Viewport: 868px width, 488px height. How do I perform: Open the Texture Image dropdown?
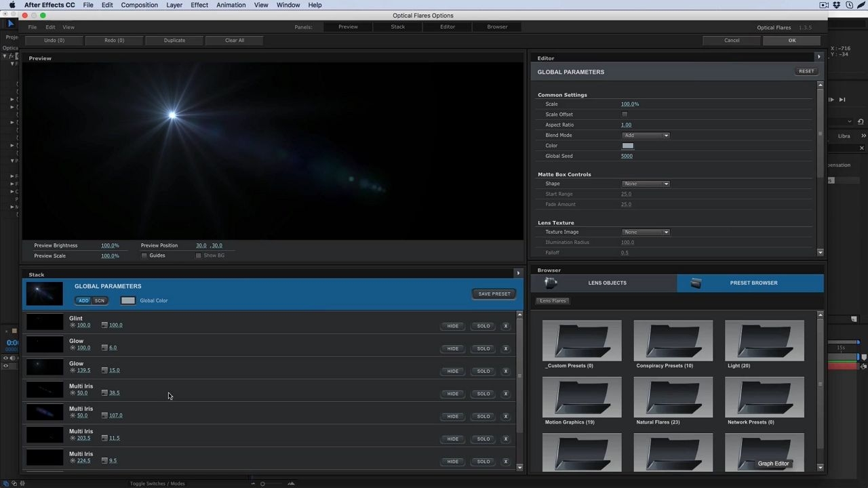click(646, 232)
